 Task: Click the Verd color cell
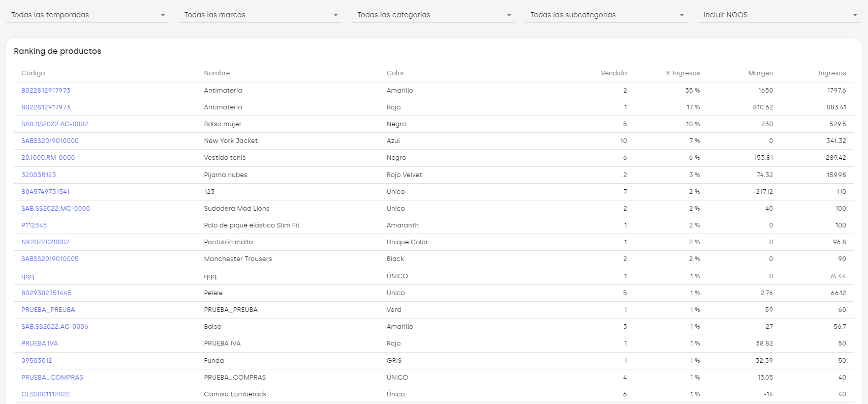394,309
